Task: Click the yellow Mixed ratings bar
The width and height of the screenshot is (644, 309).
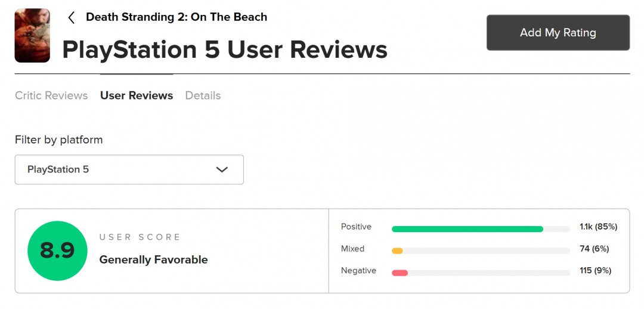Action: [397, 251]
